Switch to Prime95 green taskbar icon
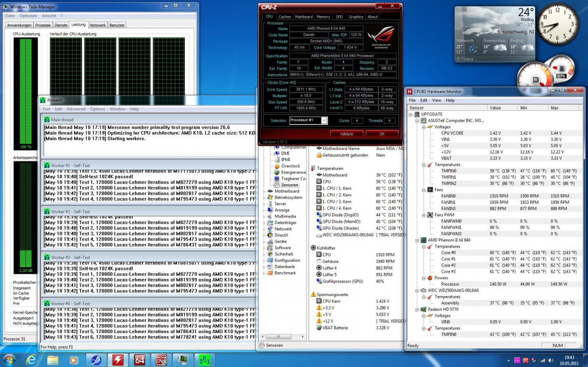The width and height of the screenshot is (588, 367). click(x=205, y=360)
